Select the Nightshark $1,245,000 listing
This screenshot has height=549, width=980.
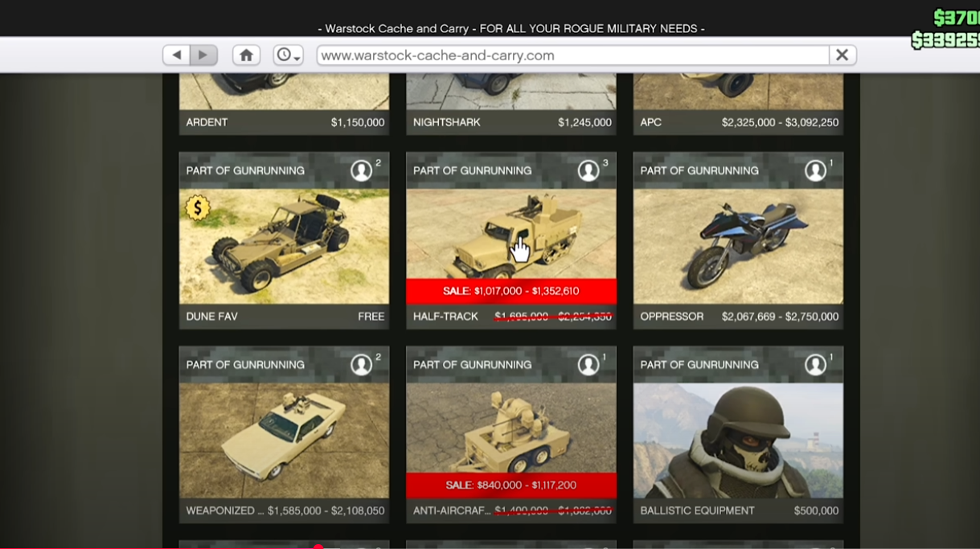click(511, 122)
